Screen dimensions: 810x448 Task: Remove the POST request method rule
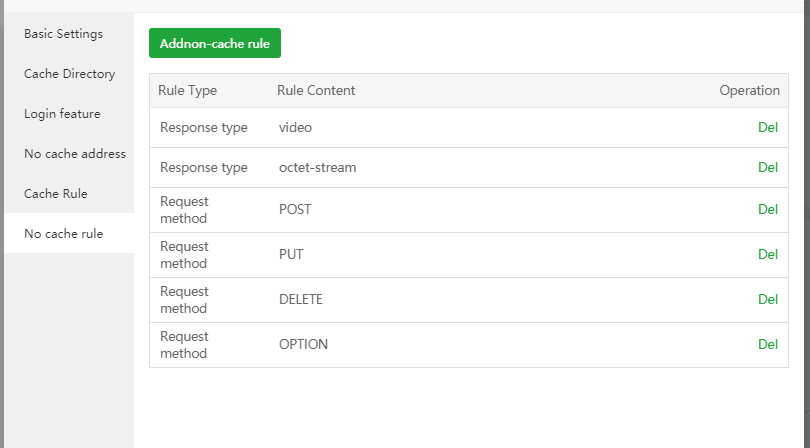click(767, 210)
